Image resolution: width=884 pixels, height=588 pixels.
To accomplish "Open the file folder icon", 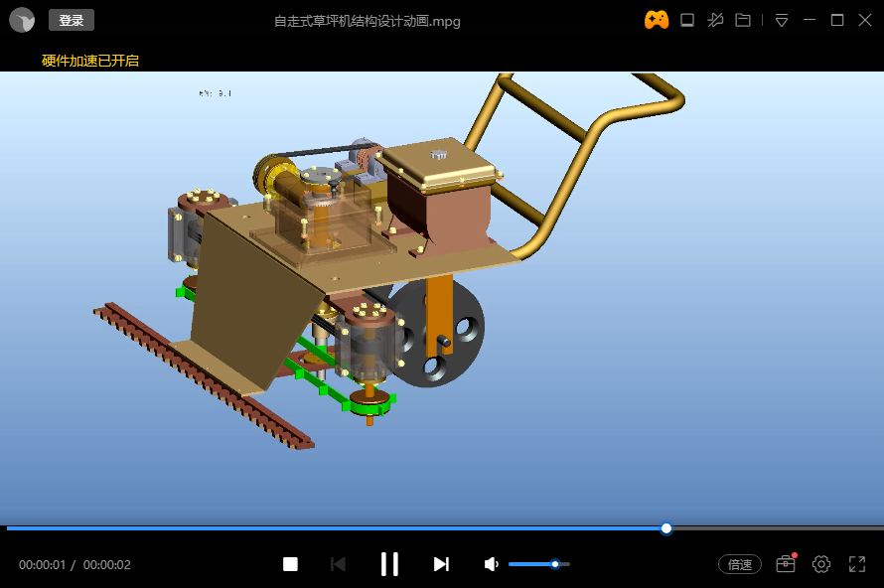I will click(743, 20).
